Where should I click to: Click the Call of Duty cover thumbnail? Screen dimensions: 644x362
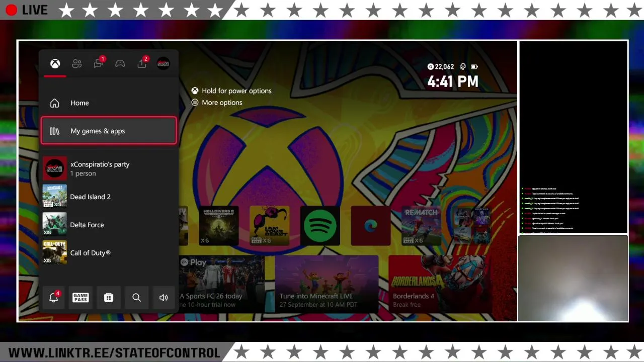[x=54, y=253]
